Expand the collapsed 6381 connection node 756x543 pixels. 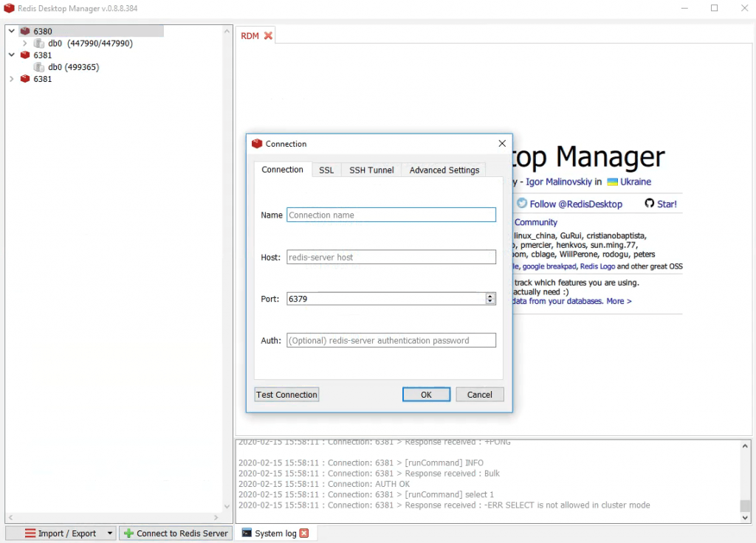coord(12,78)
